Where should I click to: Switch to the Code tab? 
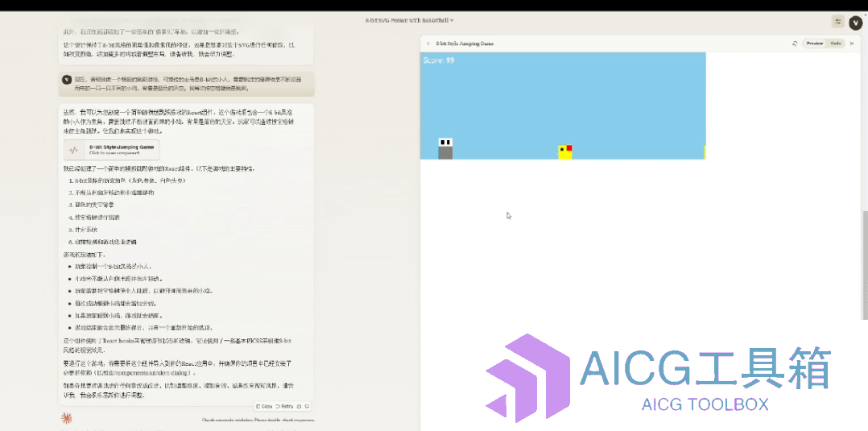pos(835,44)
